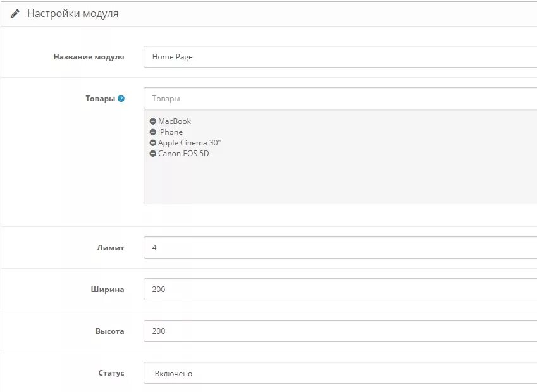537x392 pixels.
Task: Click the Статус field label
Action: pyautogui.click(x=111, y=373)
